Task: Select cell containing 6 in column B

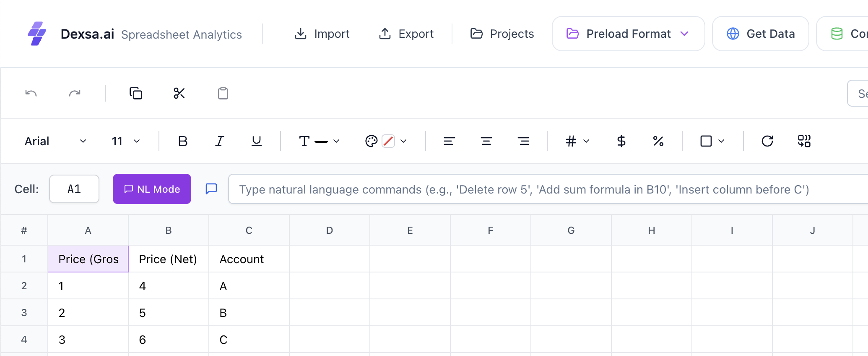Action: click(169, 340)
